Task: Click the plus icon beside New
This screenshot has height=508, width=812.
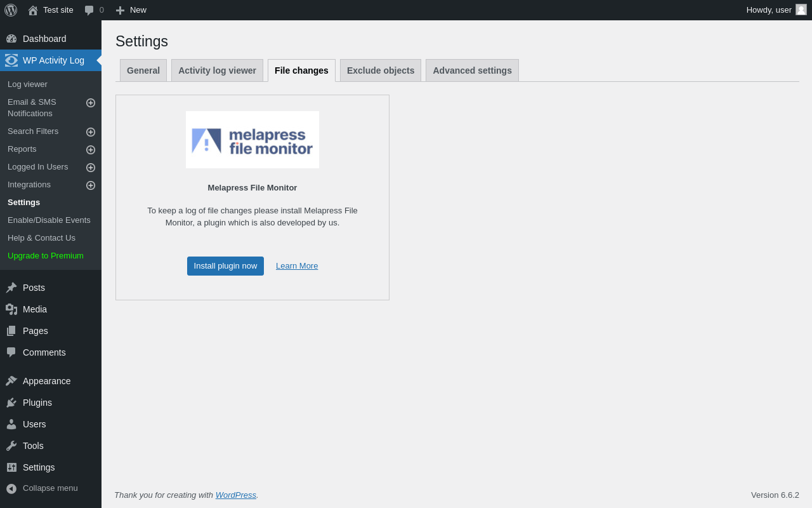Action: point(120,10)
